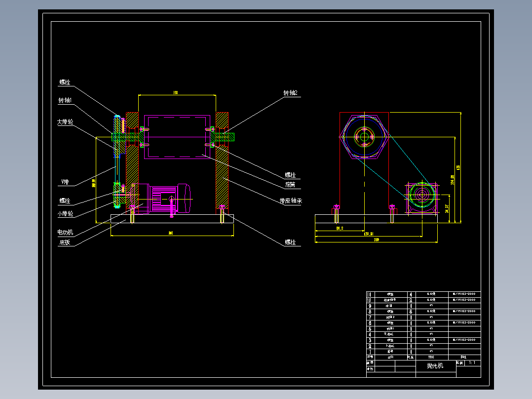Select the 340 dimension under the base plate
The width and height of the screenshot is (532, 399).
(x=171, y=233)
